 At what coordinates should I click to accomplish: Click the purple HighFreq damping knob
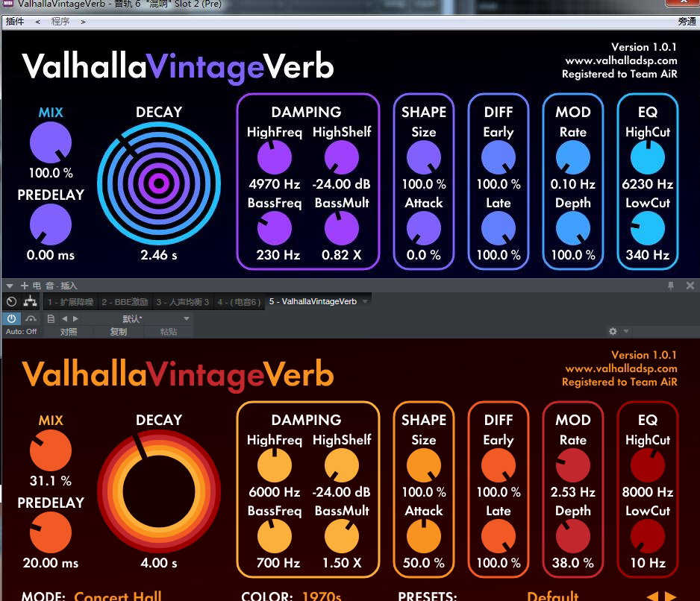(x=275, y=157)
